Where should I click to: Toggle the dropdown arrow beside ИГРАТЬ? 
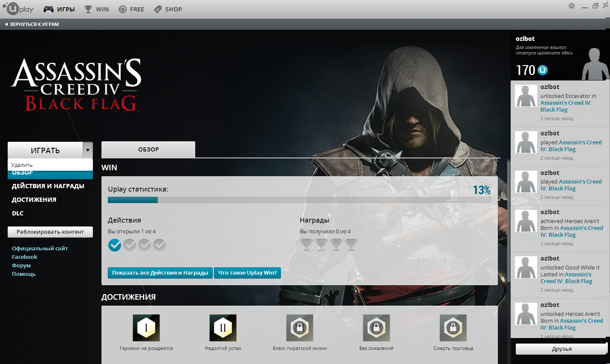click(x=88, y=150)
